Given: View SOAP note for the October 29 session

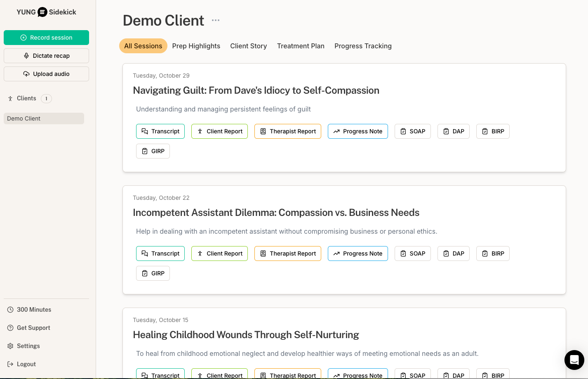Looking at the screenshot, I should pos(412,131).
